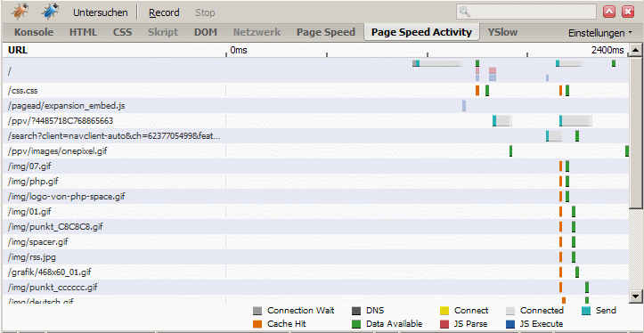Select the / root URL row
This screenshot has height=333, width=644.
point(315,70)
